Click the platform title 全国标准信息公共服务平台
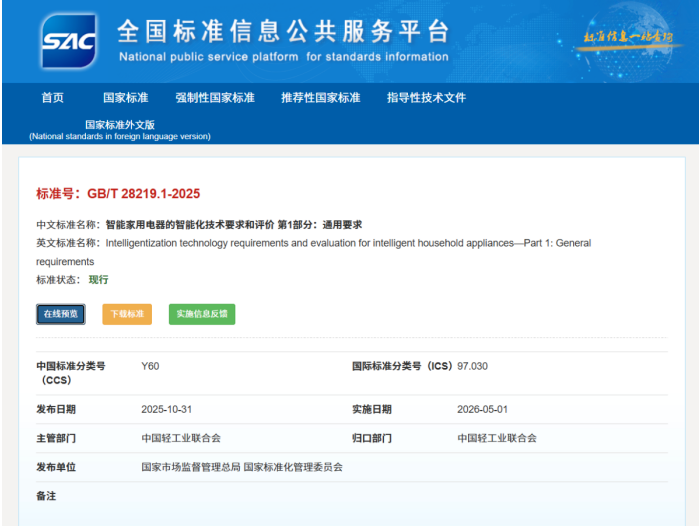 (284, 31)
